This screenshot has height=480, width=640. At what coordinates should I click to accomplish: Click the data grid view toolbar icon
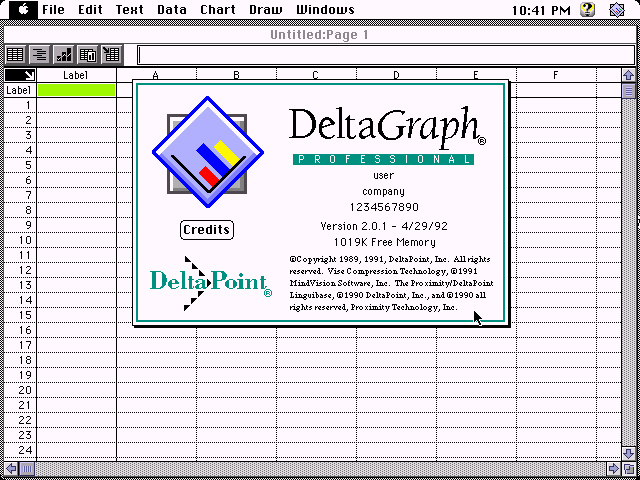[15, 54]
